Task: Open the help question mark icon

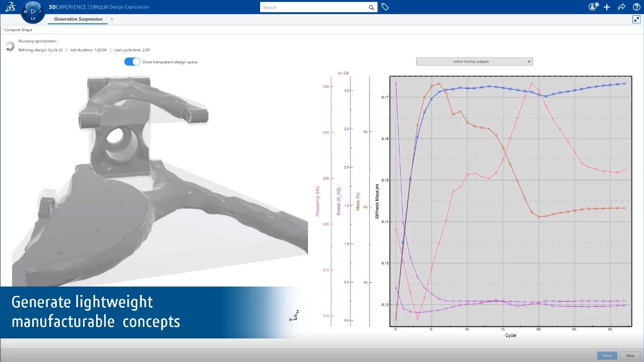Action: click(x=636, y=7)
